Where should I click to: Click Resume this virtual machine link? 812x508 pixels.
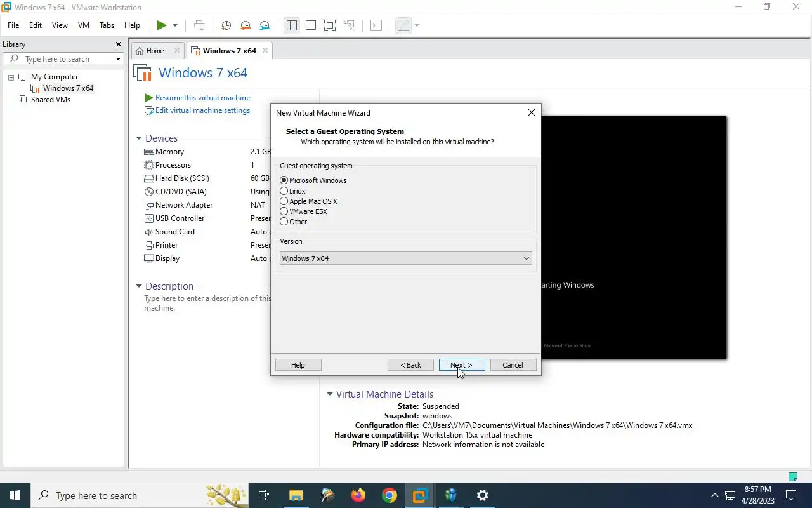coord(202,98)
